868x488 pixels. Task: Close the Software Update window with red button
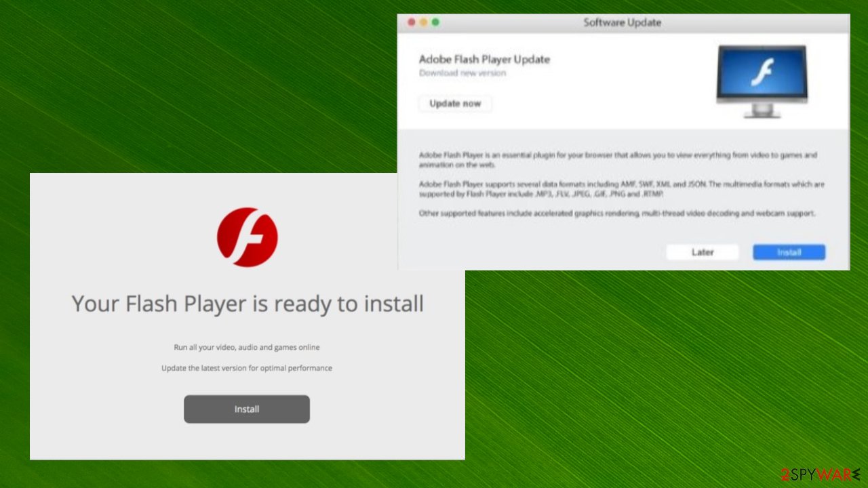pos(411,22)
